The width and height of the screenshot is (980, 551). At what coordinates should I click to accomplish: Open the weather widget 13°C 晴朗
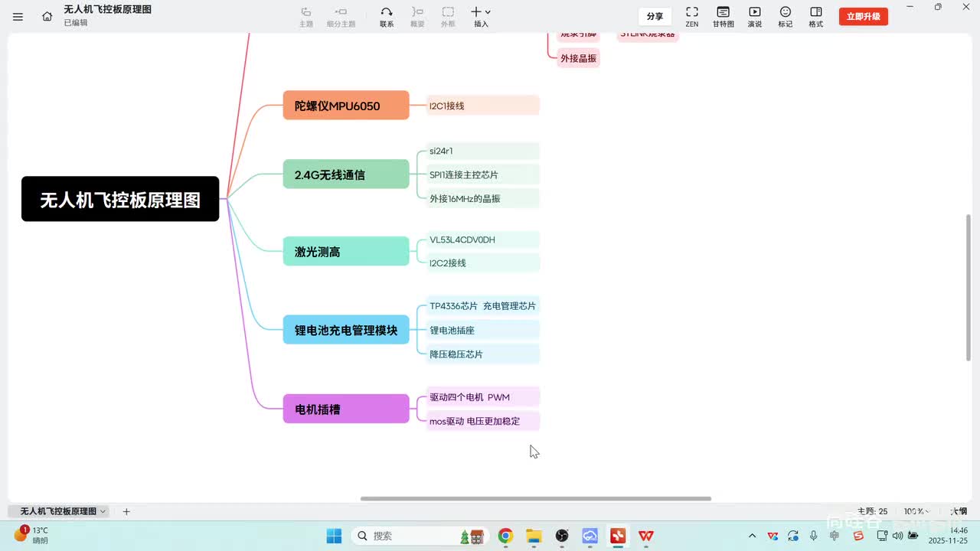[x=32, y=535]
